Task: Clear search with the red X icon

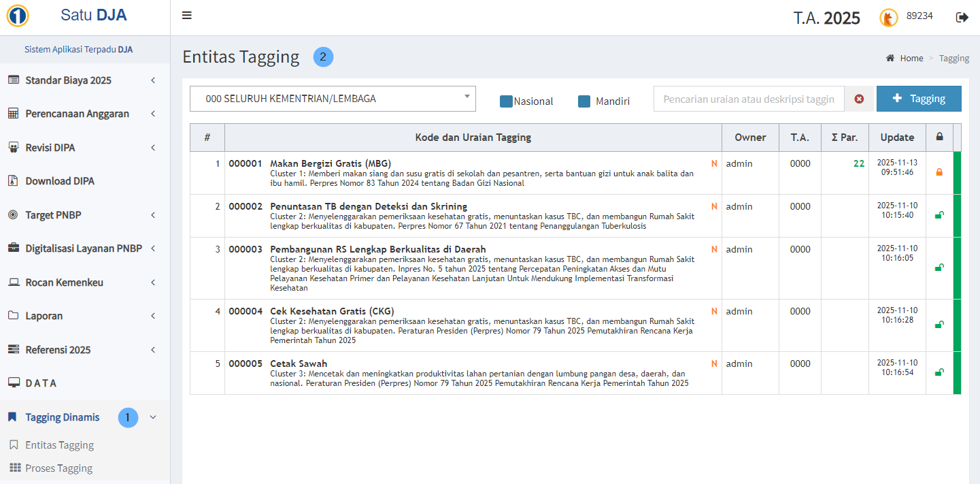Action: tap(859, 99)
